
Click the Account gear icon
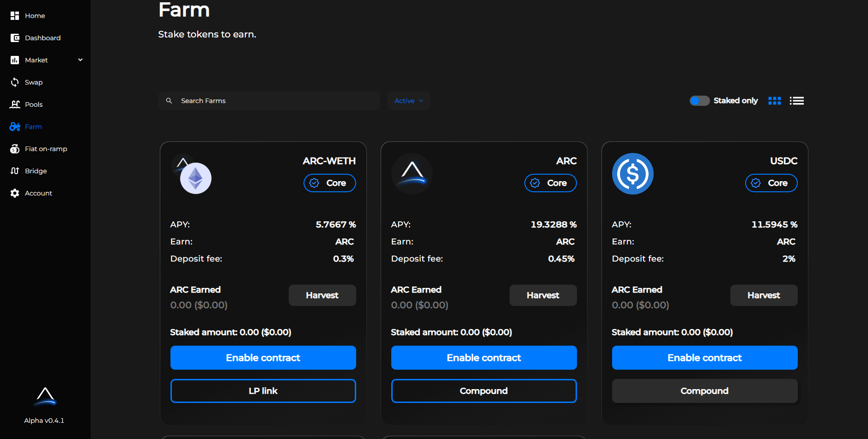15,193
